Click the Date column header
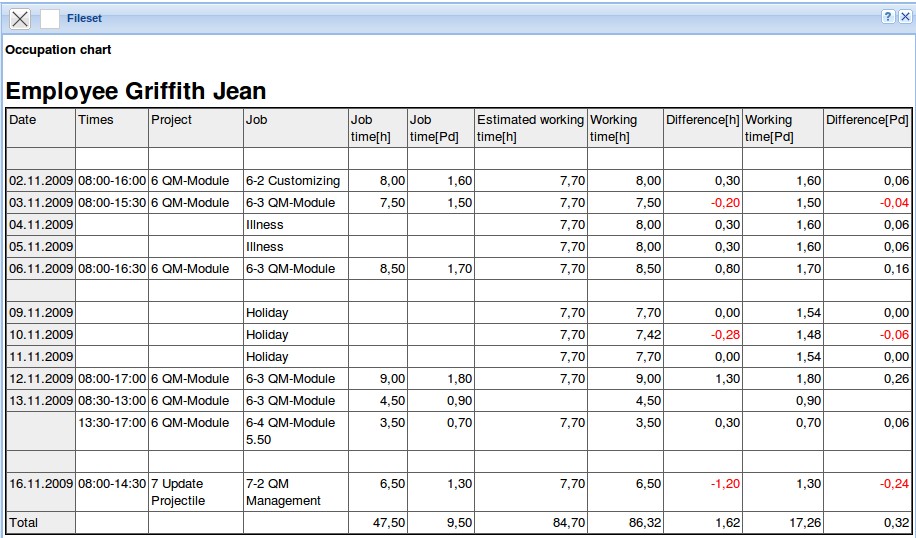 coord(23,120)
